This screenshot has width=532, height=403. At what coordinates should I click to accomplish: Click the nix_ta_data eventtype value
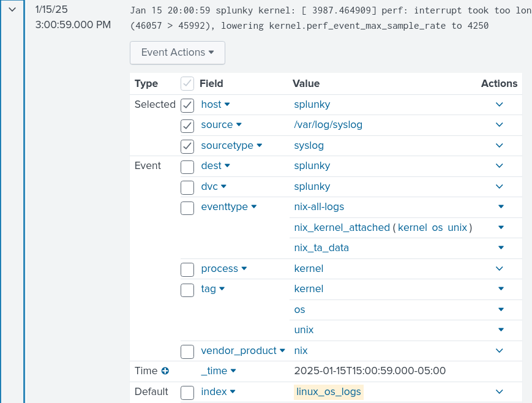tap(321, 248)
